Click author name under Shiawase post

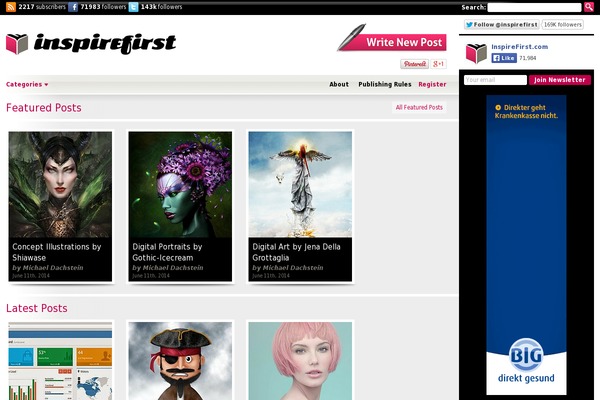click(x=53, y=268)
